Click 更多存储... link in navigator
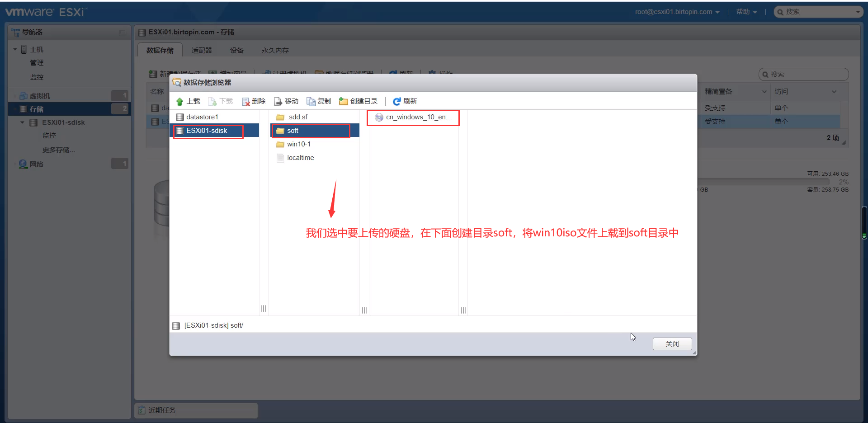868x423 pixels. point(59,150)
